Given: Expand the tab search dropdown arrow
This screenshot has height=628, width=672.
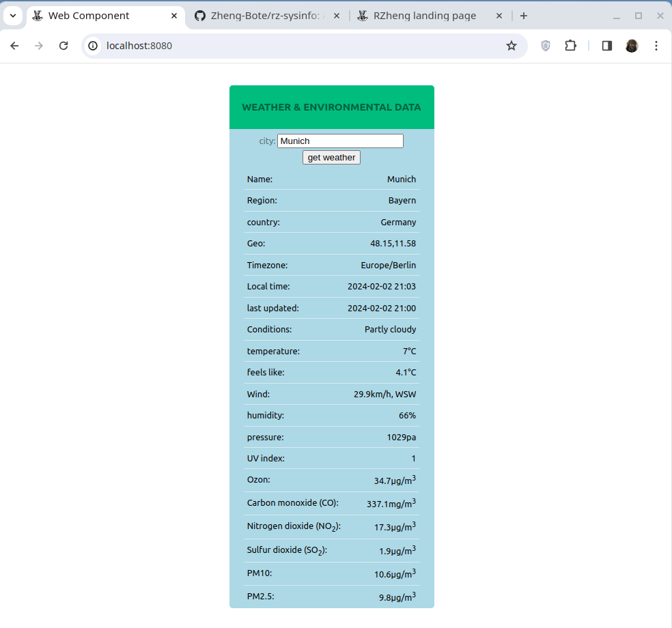Looking at the screenshot, I should [x=13, y=16].
